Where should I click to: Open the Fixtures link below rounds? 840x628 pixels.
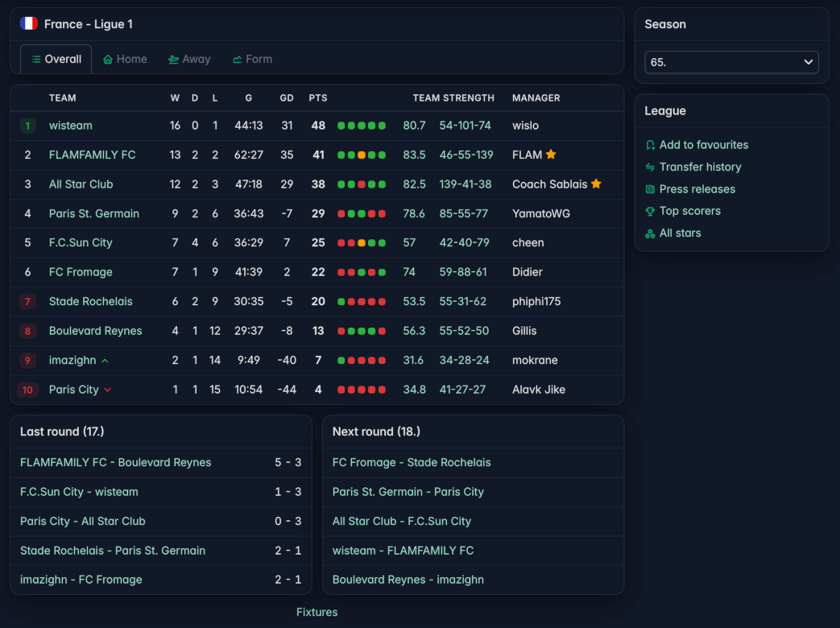tap(317, 612)
